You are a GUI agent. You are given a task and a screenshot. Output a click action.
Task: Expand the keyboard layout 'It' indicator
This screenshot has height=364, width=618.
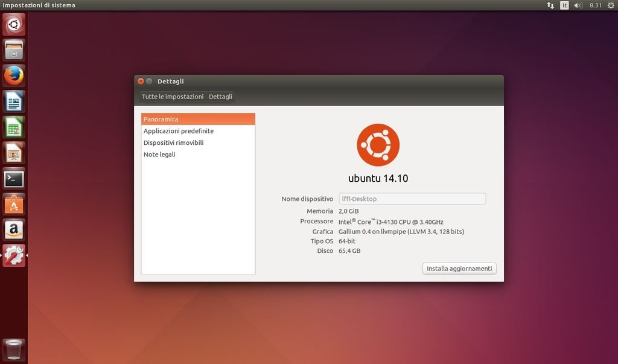[x=564, y=5]
